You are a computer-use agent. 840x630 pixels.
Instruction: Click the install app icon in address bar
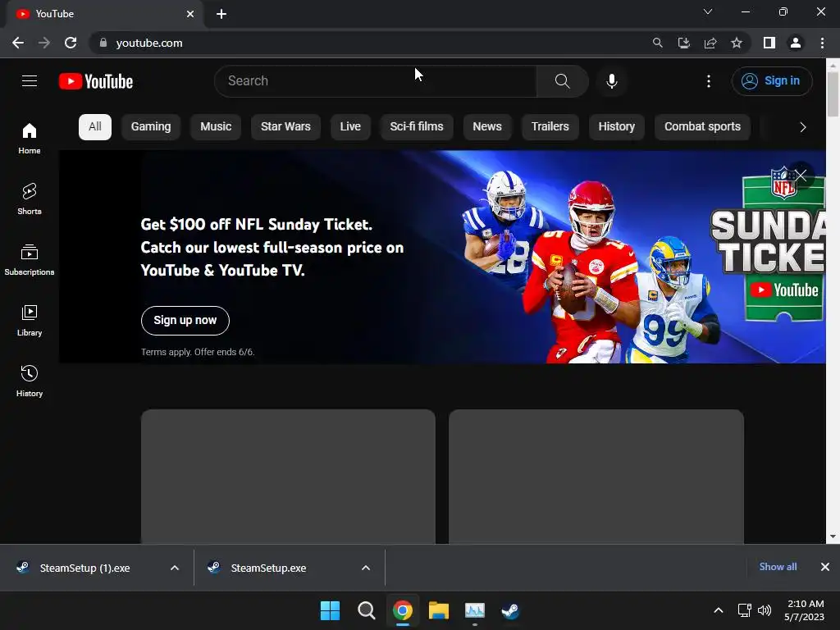683,43
